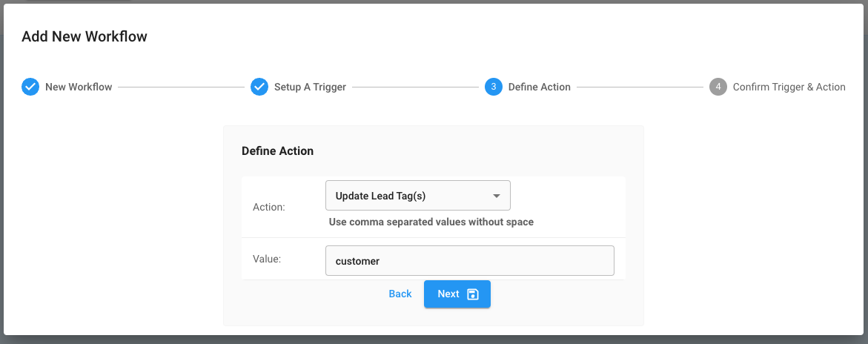
Task: Open the Confirm Trigger & Action step label
Action: click(x=789, y=87)
